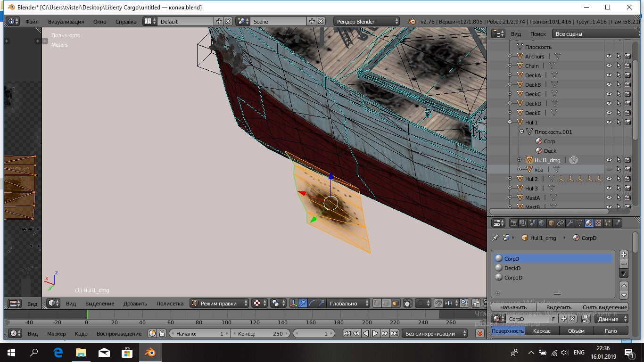Toggle renderability of the DeckC object
Screen dimensions: 644x362
(x=627, y=94)
